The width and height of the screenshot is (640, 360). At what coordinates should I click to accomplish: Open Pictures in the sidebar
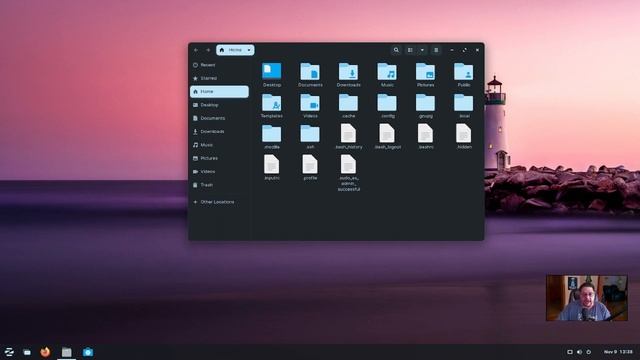[x=219, y=158]
